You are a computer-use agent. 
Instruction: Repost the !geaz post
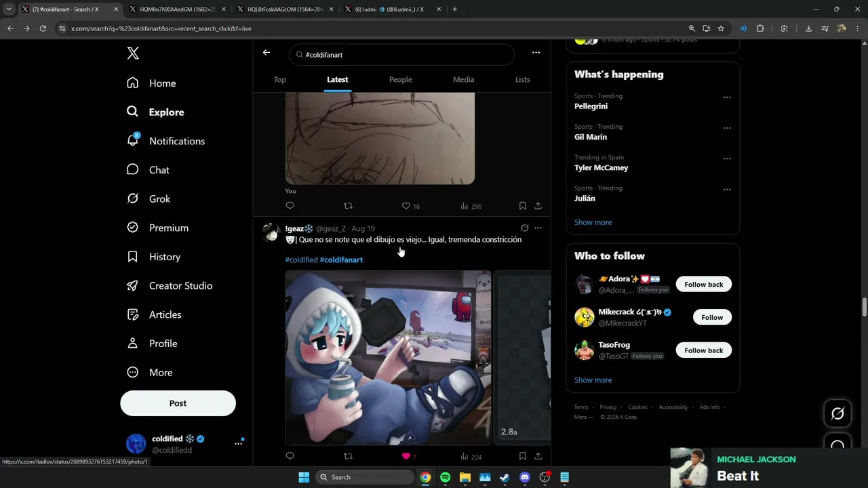click(x=349, y=457)
